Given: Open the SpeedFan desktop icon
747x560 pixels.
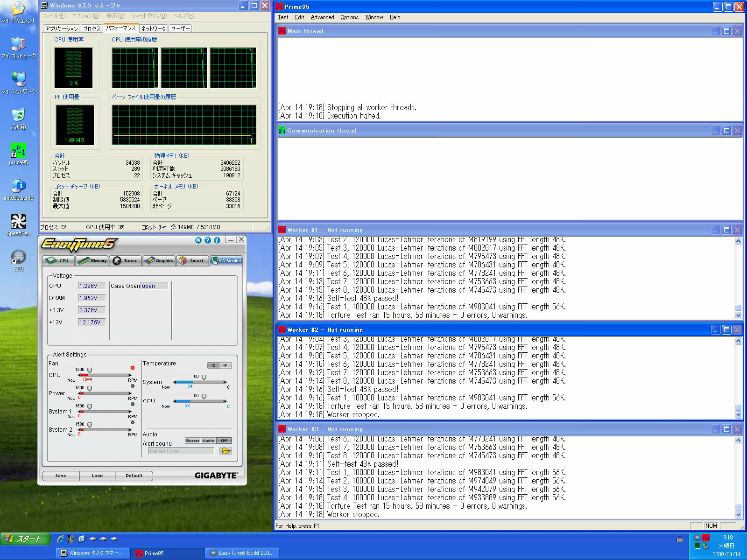Looking at the screenshot, I should pyautogui.click(x=18, y=225).
